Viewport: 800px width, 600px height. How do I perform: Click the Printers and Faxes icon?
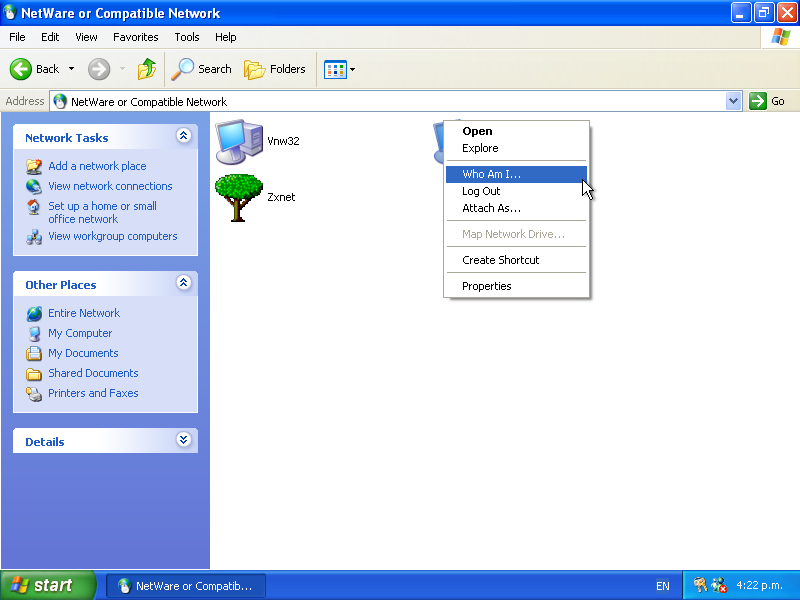(34, 393)
